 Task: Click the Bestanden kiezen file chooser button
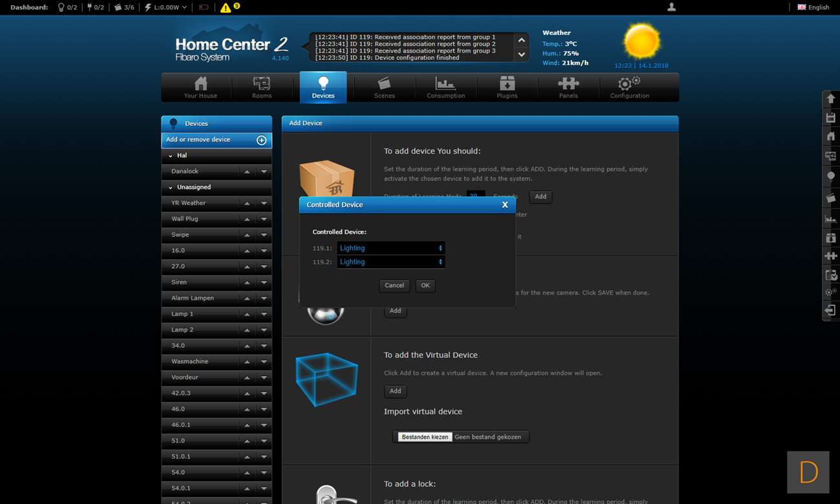point(425,437)
